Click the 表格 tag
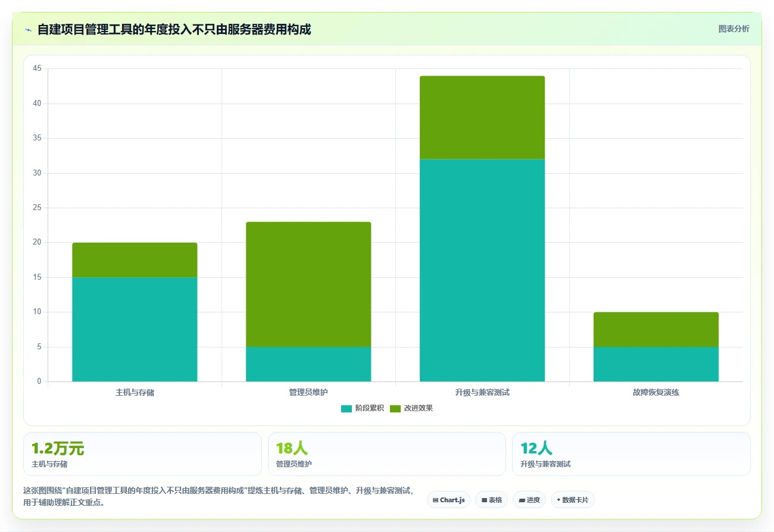 pos(491,500)
